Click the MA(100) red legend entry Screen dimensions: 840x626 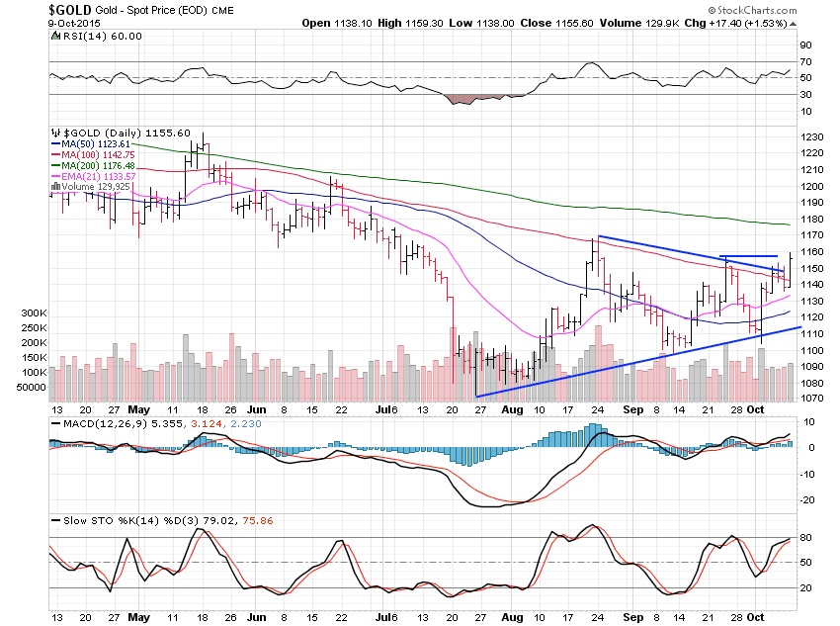point(93,155)
